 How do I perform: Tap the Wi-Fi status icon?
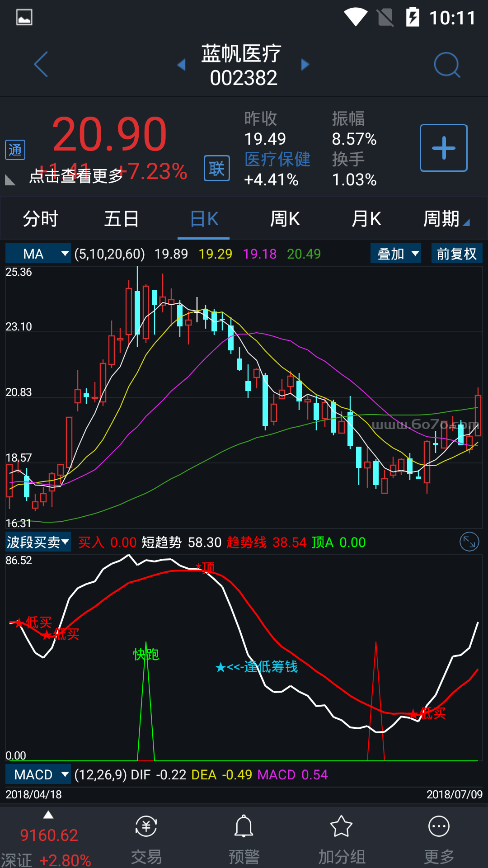(x=356, y=18)
